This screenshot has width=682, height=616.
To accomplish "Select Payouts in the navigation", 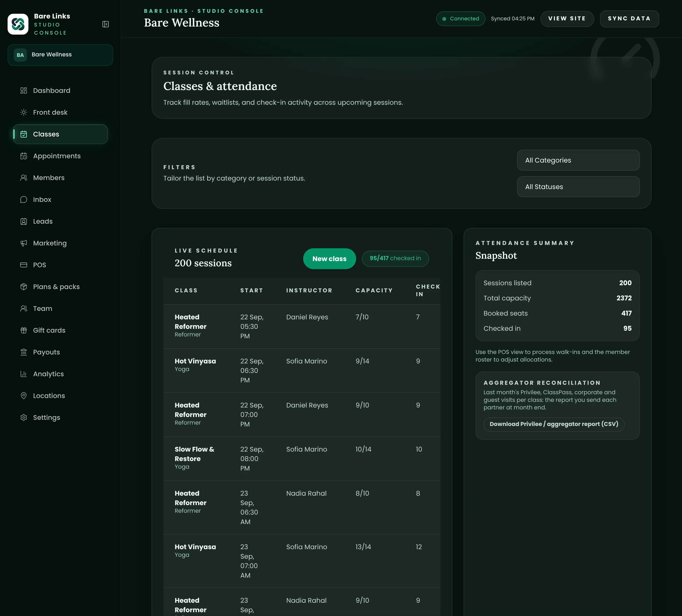I will pos(60,352).
